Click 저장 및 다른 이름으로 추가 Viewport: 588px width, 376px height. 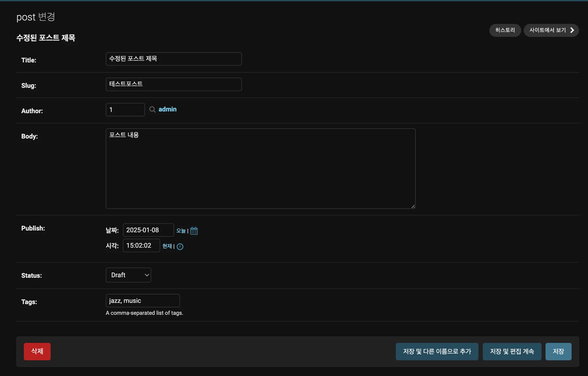click(437, 352)
